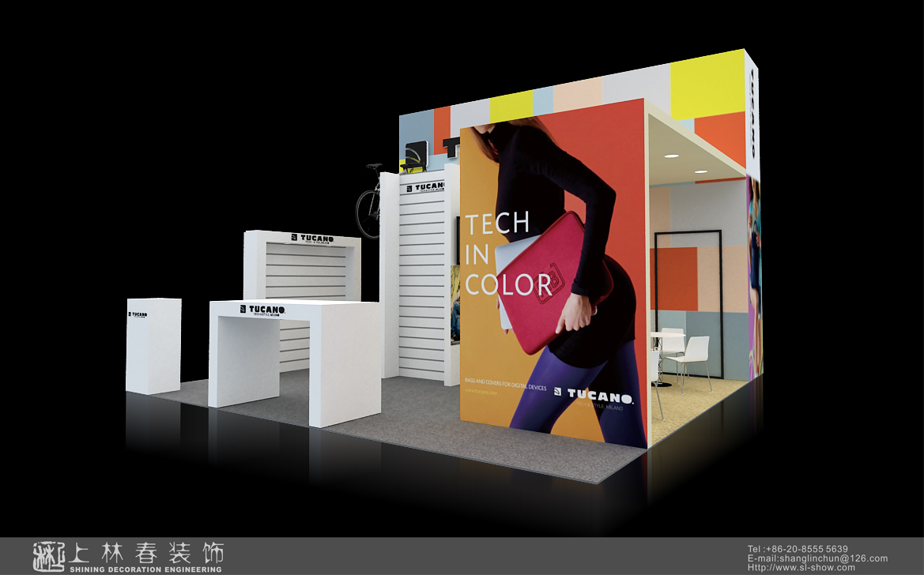The image size is (924, 575).
Task: Click the red laptop sleeve in the poster
Action: pos(553,283)
